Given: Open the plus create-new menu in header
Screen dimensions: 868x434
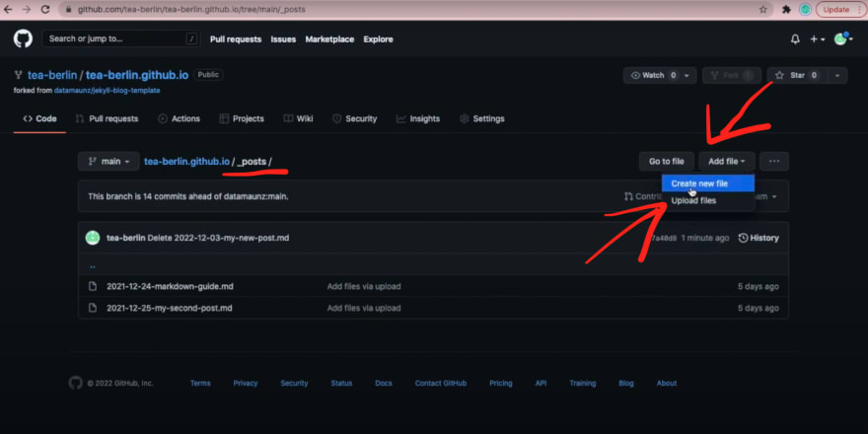Looking at the screenshot, I should tap(818, 39).
